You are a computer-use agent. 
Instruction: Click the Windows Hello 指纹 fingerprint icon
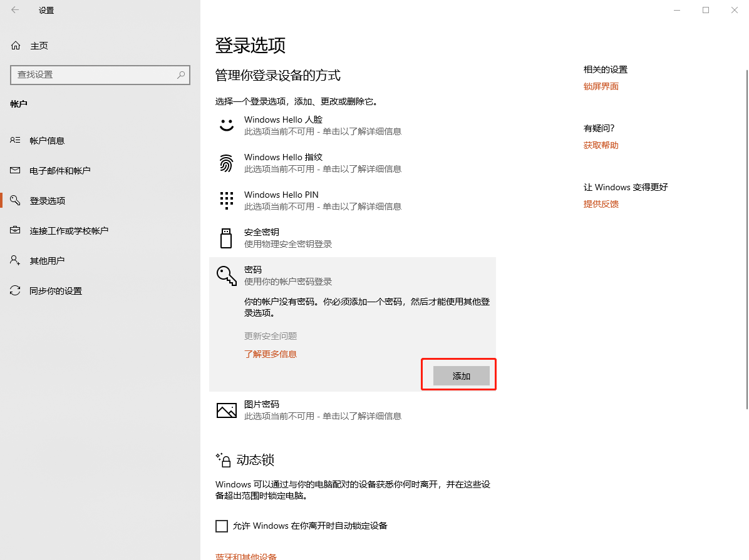[226, 162]
